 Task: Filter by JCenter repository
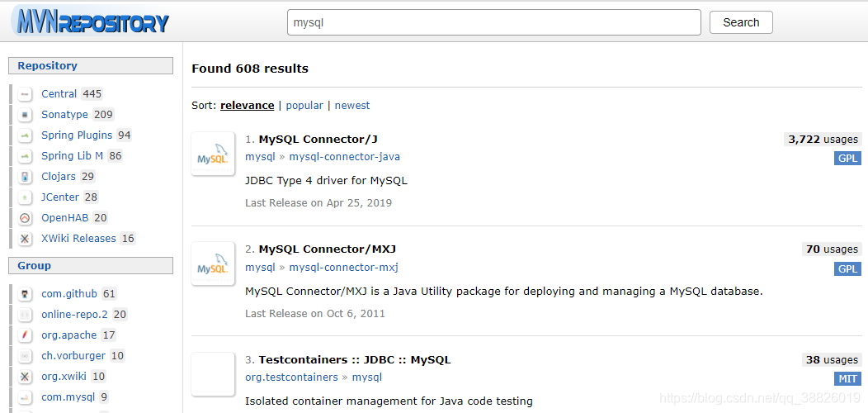[60, 197]
